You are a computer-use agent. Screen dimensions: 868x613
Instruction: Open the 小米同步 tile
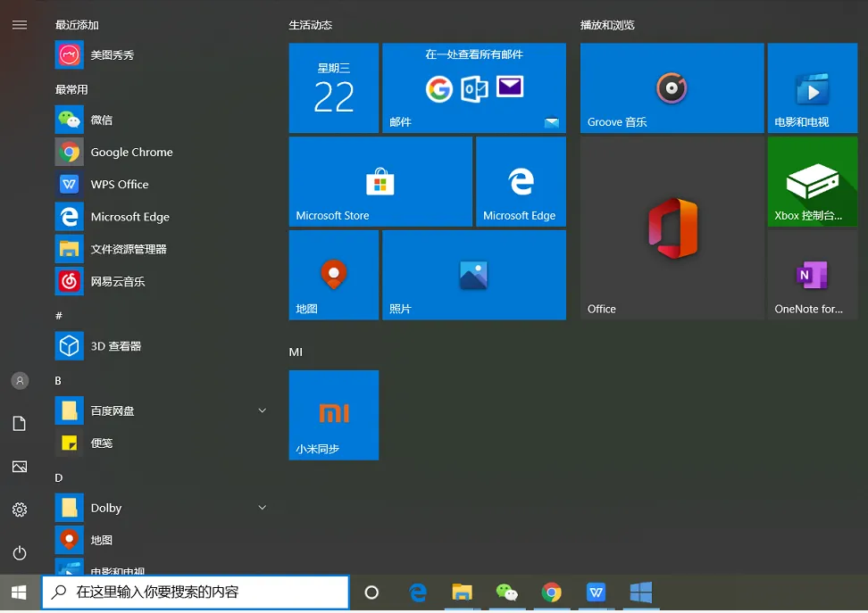pos(334,415)
